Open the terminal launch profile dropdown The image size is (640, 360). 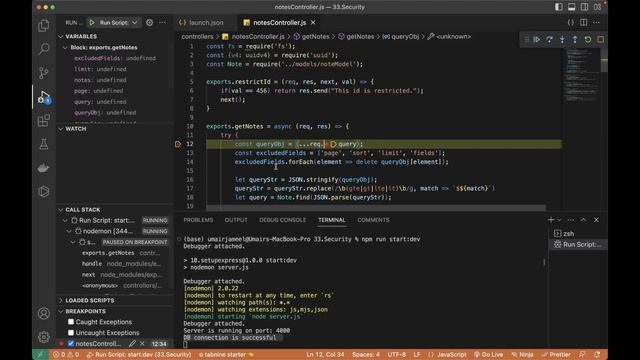tap(559, 220)
